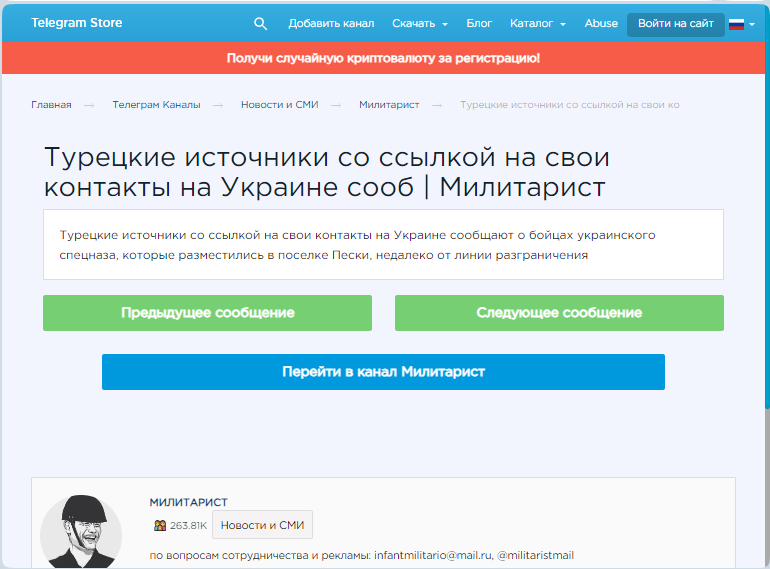This screenshot has width=770, height=569.
Task: Open the Телеграм Каналы breadcrumb
Action: click(x=156, y=105)
